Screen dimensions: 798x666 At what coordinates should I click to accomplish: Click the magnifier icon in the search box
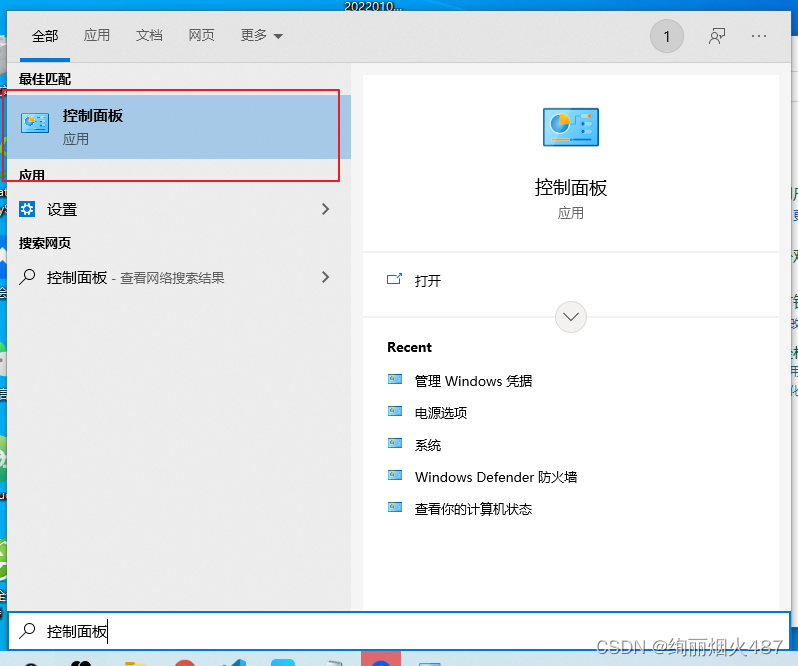click(27, 631)
